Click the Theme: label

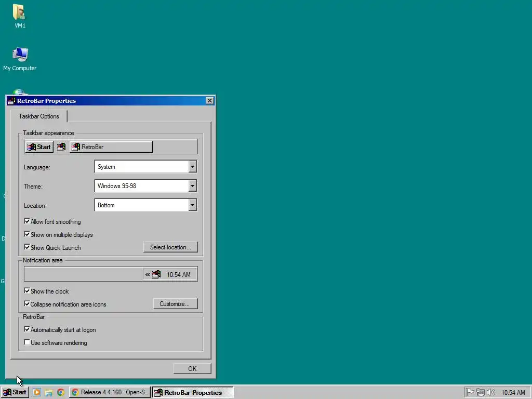point(33,187)
